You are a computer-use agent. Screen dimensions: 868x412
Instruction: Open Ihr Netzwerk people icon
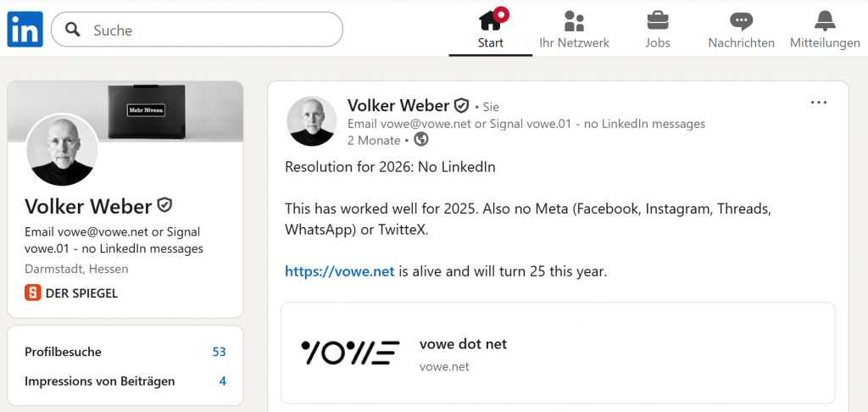(574, 19)
